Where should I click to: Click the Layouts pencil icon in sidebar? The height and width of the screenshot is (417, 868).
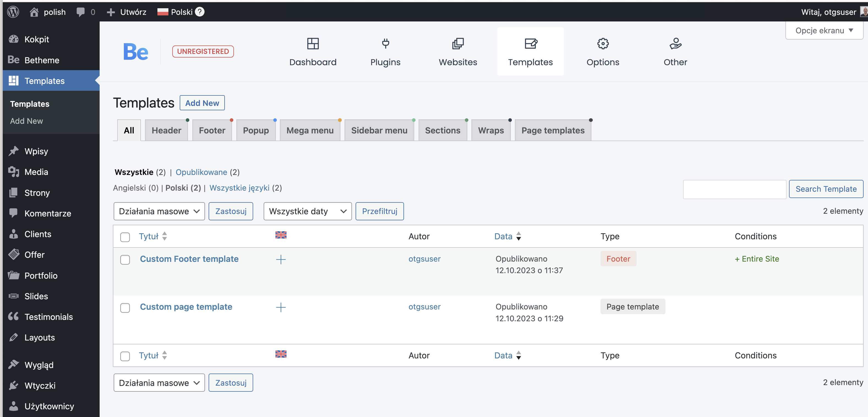tap(13, 337)
